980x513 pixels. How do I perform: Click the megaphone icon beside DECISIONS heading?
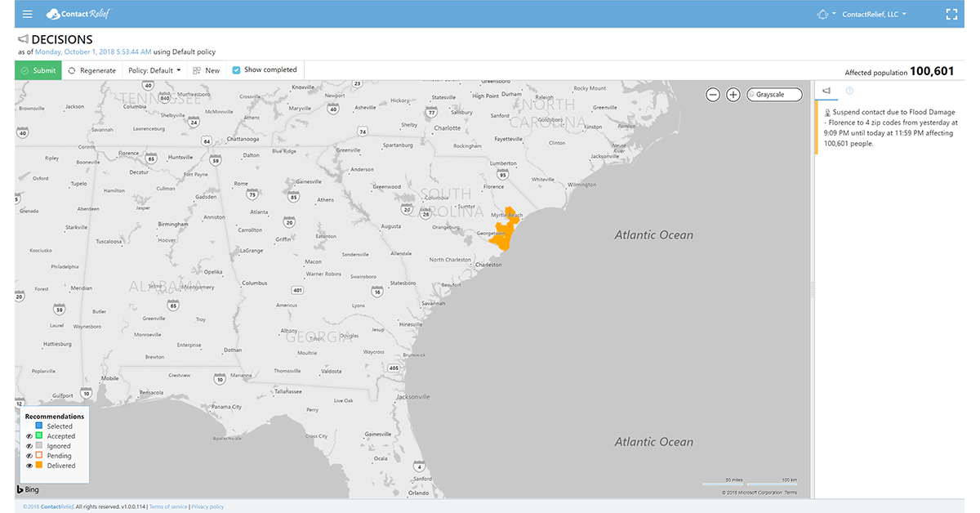tap(23, 39)
